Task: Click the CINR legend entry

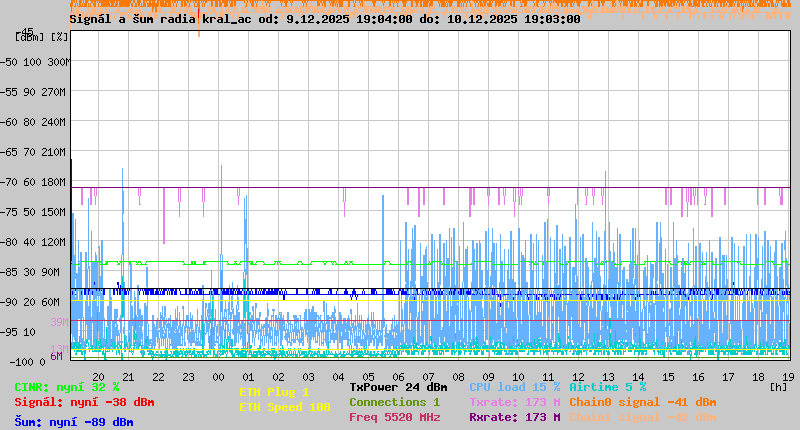Action: pos(66,387)
